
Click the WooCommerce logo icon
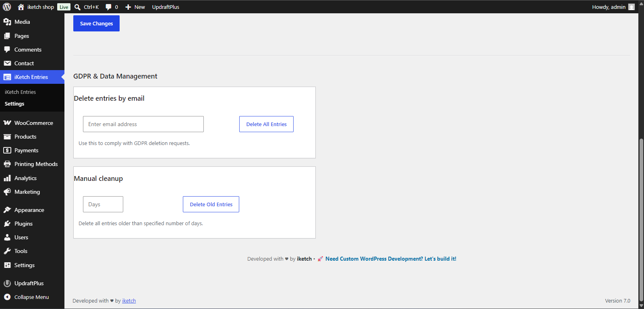(7, 123)
